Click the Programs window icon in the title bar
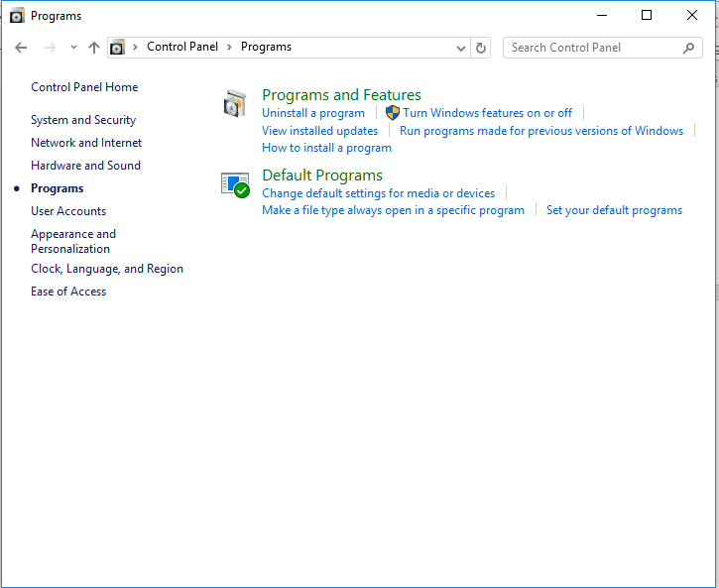Viewport: 719px width, 588px height. (17, 16)
